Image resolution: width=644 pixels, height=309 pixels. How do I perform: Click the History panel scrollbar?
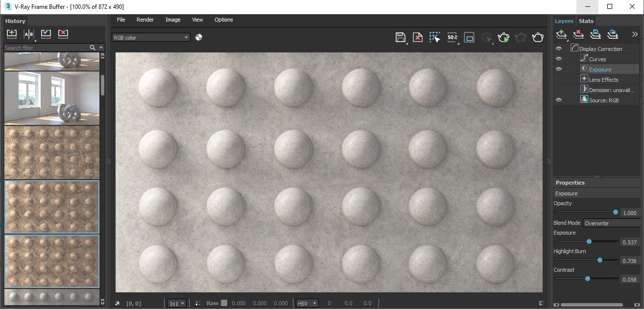[x=102, y=85]
